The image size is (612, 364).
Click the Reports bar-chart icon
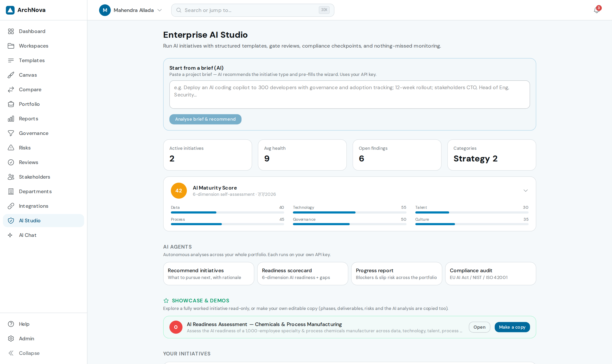11,119
